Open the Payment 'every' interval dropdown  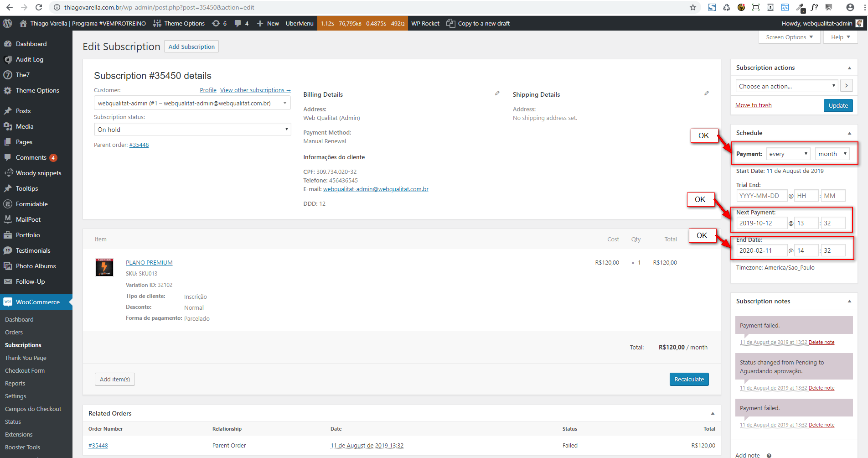(x=789, y=154)
